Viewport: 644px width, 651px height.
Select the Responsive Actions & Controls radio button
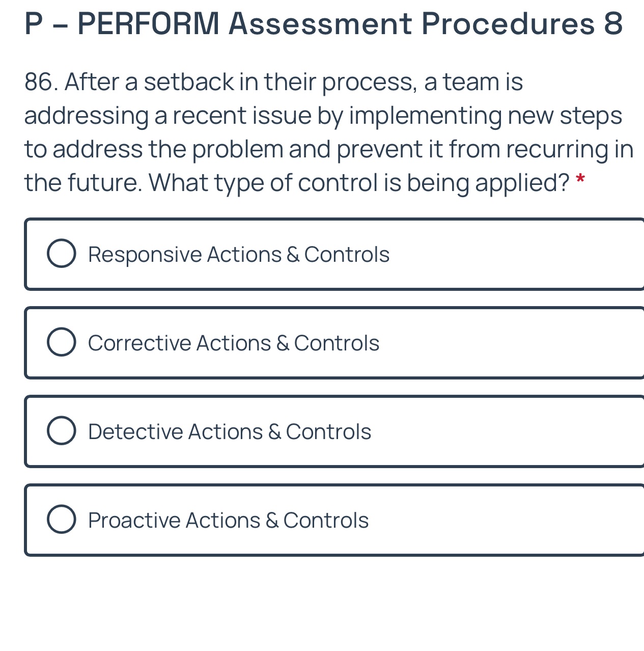point(62,254)
